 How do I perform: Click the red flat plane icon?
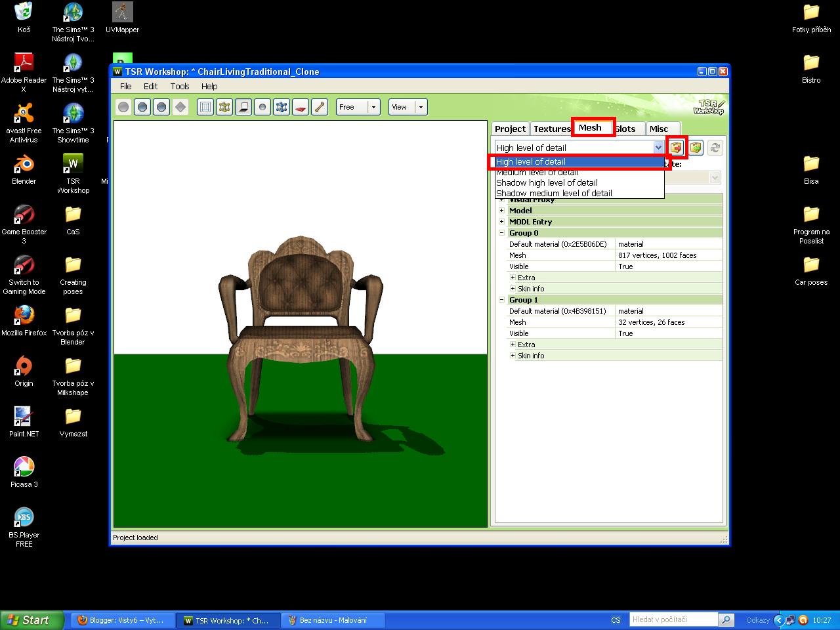pos(301,107)
